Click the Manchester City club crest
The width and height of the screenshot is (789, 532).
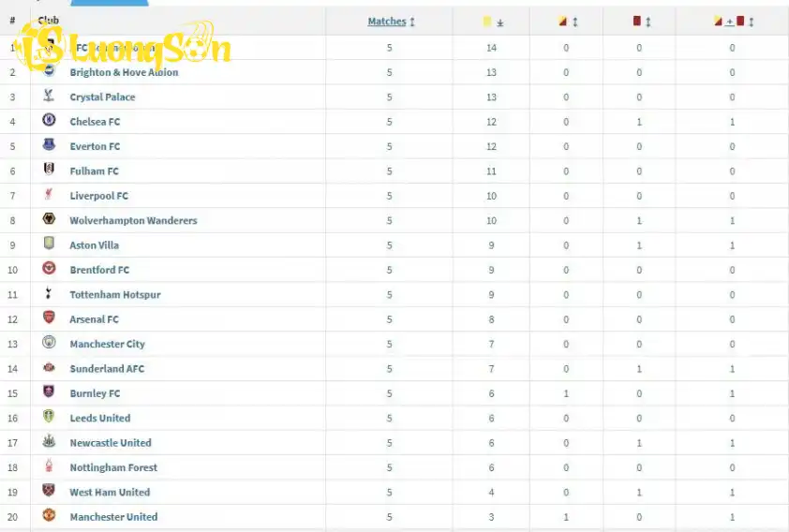coord(49,343)
